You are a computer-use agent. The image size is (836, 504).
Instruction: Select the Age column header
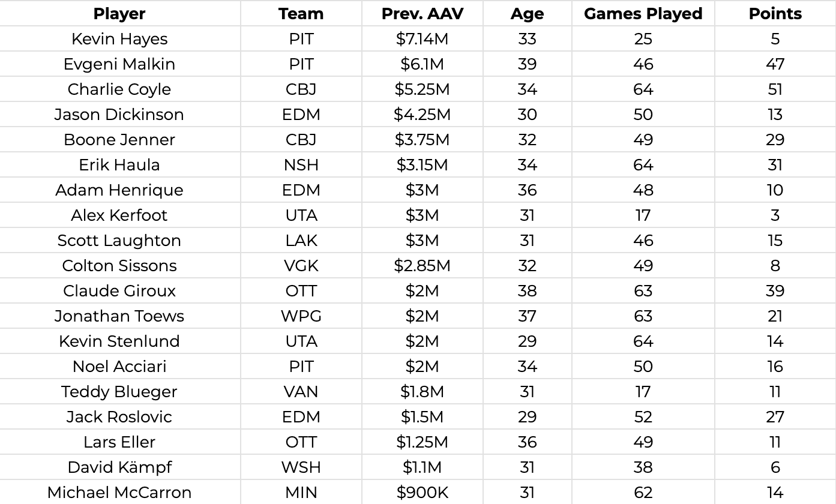pos(527,14)
